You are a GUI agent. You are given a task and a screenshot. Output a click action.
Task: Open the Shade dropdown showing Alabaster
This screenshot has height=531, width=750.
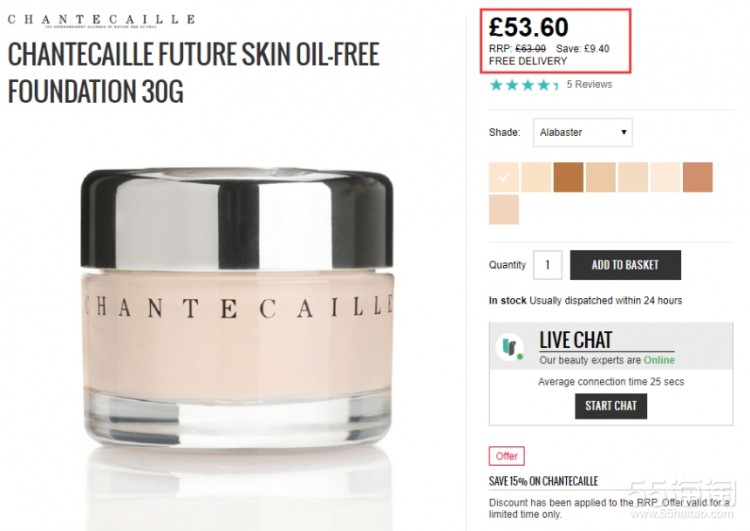(x=583, y=132)
